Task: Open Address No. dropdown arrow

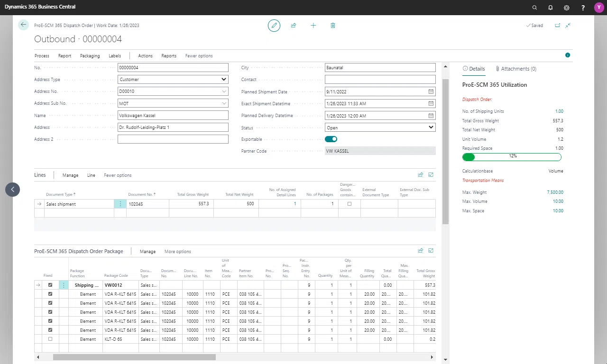Action: coord(224,91)
